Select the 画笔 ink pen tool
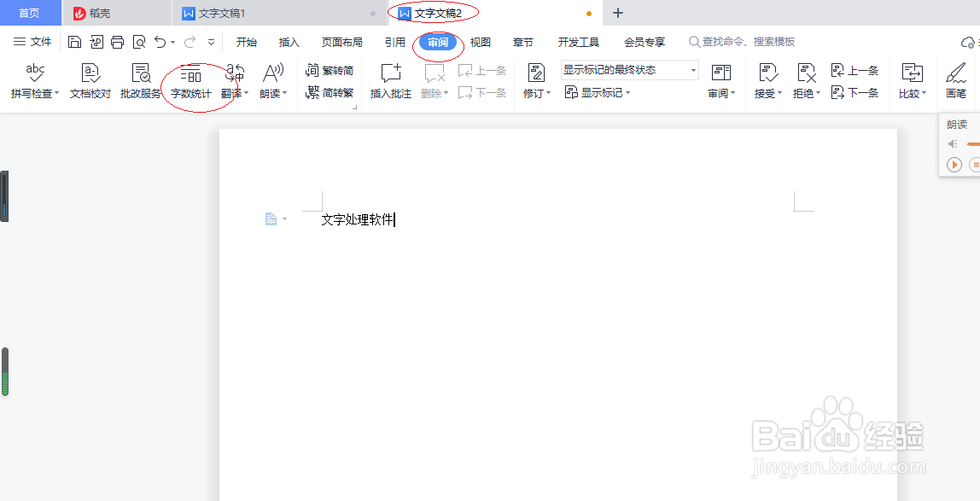Image resolution: width=980 pixels, height=501 pixels. tap(957, 81)
